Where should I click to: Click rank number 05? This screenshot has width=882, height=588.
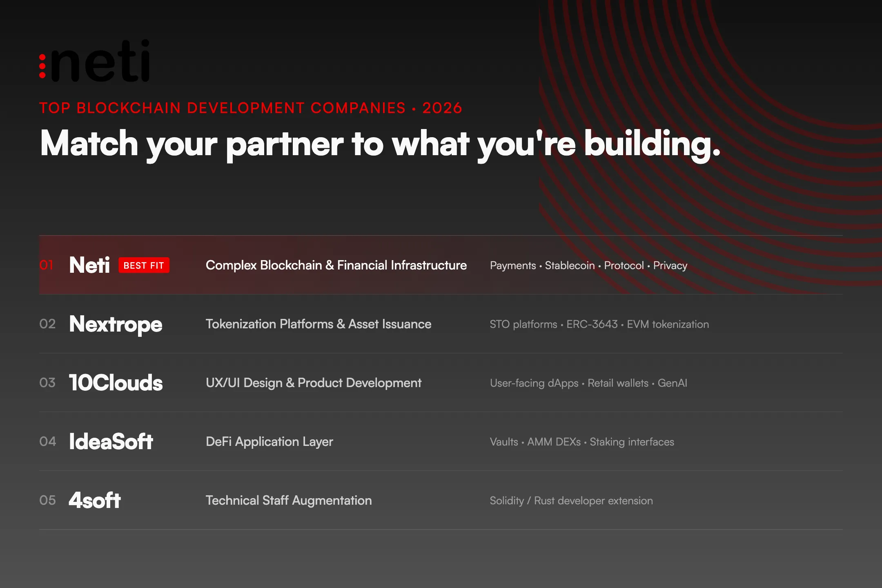(x=47, y=501)
